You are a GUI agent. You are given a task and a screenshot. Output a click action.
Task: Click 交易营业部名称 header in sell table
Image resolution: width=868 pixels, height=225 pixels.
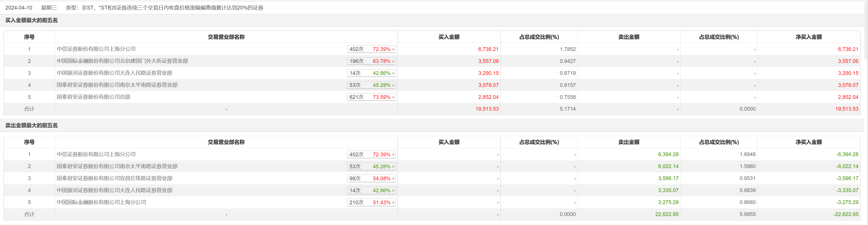pos(226,142)
